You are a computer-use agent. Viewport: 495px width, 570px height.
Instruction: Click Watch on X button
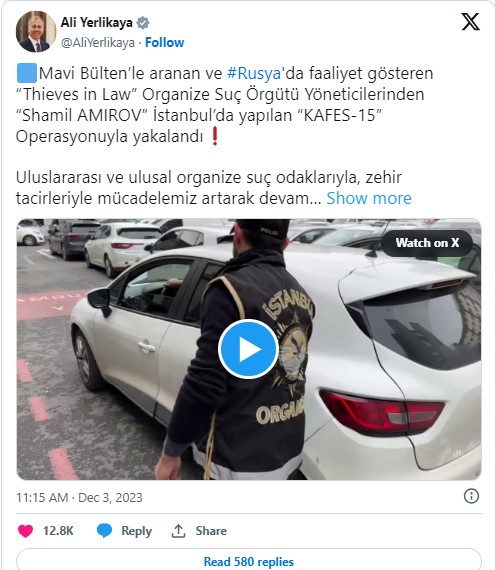point(427,243)
